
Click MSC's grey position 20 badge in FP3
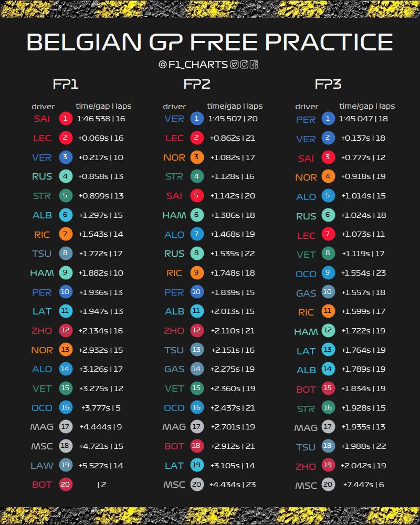328,485
